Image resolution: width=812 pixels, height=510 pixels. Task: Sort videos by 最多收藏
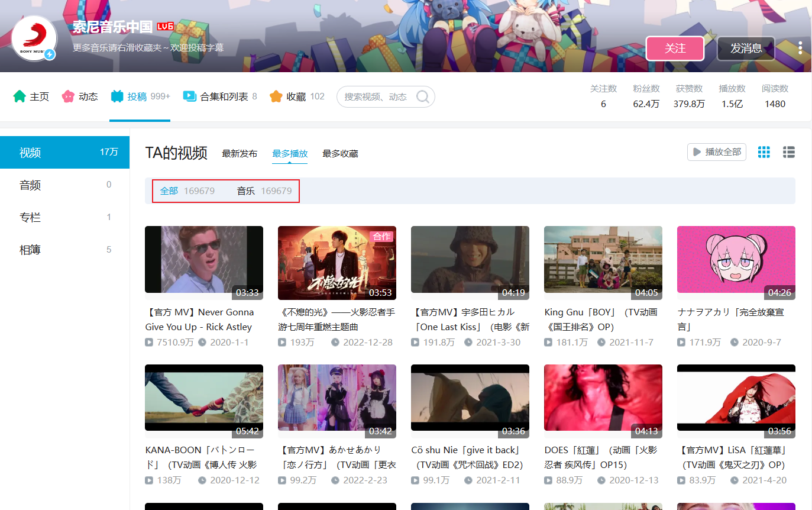click(340, 154)
